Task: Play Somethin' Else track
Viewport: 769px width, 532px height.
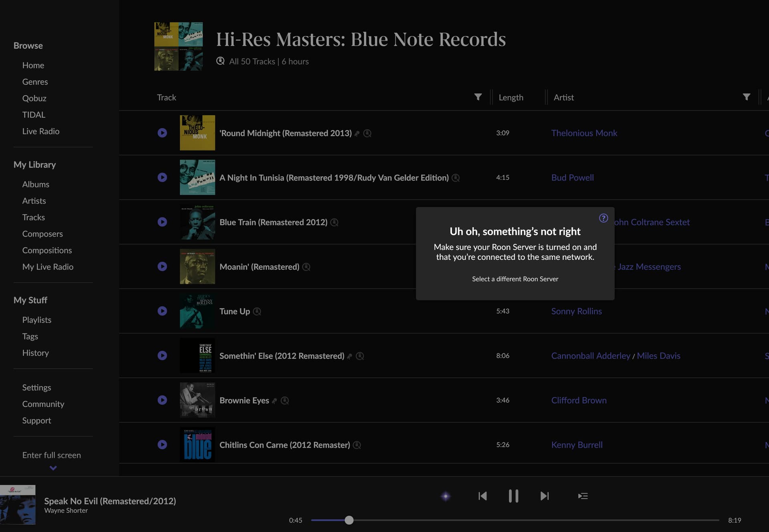Action: click(x=162, y=355)
